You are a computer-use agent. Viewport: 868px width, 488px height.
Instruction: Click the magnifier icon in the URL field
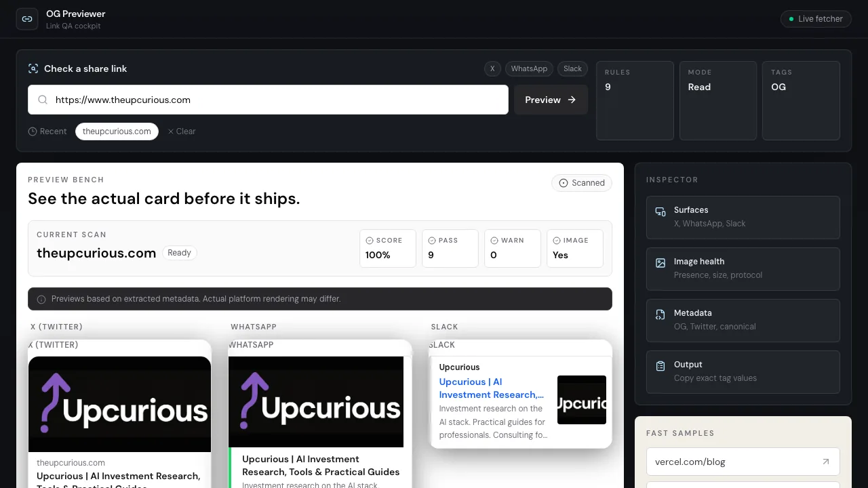pyautogui.click(x=43, y=100)
